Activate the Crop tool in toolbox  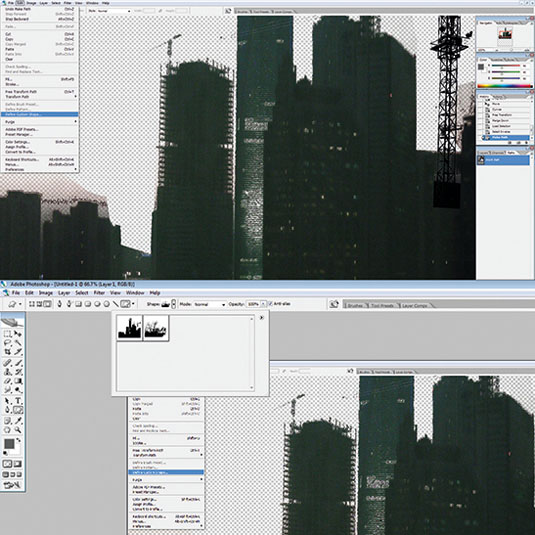tap(7, 352)
